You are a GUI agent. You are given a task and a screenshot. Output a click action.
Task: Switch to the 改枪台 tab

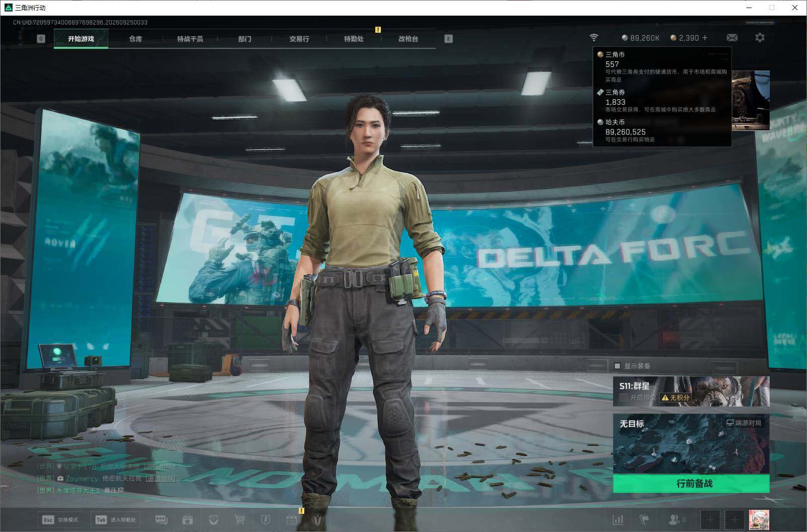point(408,39)
